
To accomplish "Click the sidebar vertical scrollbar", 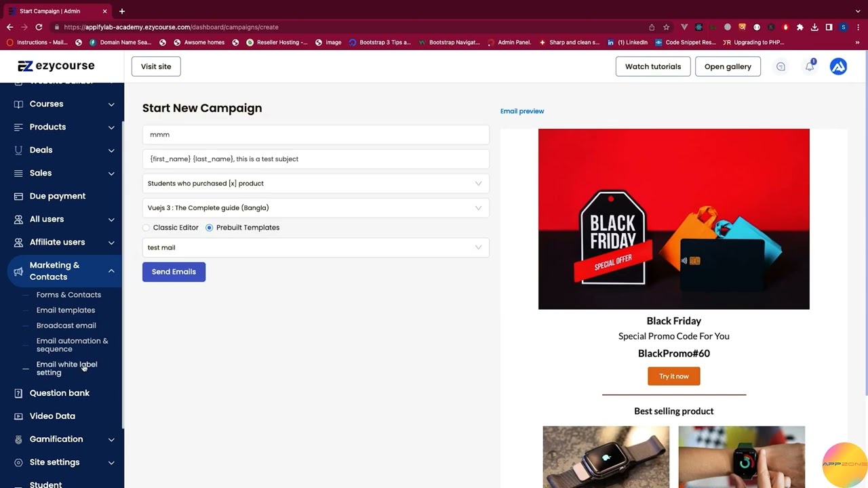I will click(x=123, y=274).
